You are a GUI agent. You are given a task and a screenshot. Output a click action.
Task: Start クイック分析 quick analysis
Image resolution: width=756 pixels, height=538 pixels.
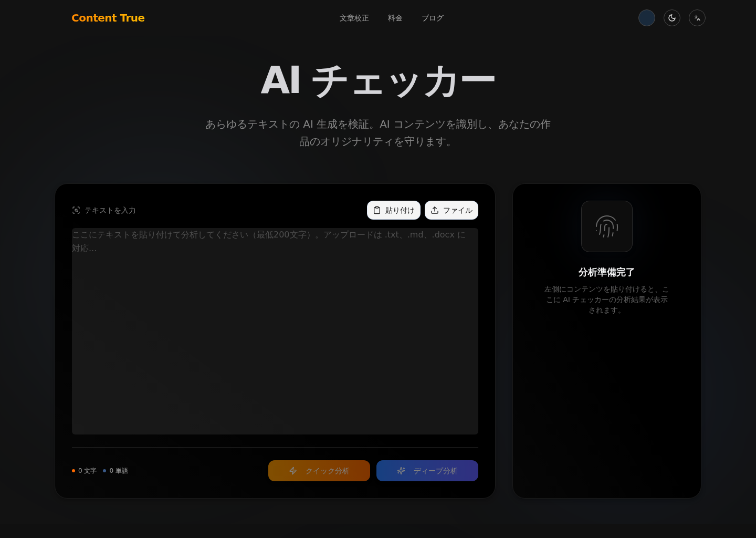(319, 471)
